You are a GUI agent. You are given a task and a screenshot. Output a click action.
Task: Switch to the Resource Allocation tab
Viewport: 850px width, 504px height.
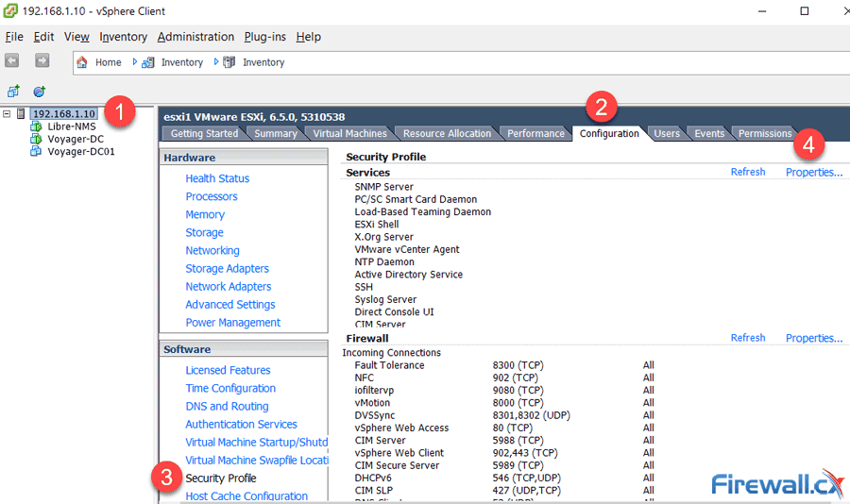447,133
